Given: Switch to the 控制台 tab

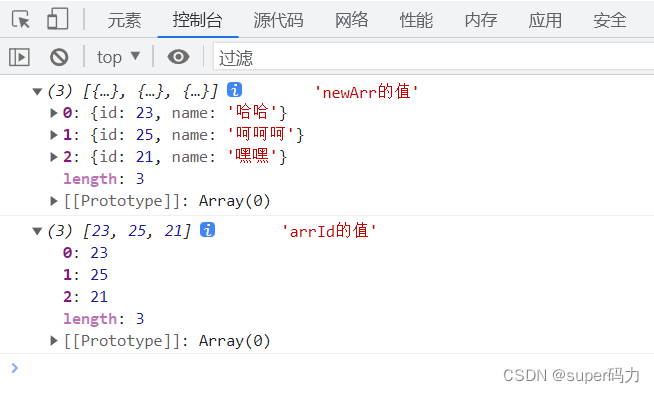Looking at the screenshot, I should 198,20.
